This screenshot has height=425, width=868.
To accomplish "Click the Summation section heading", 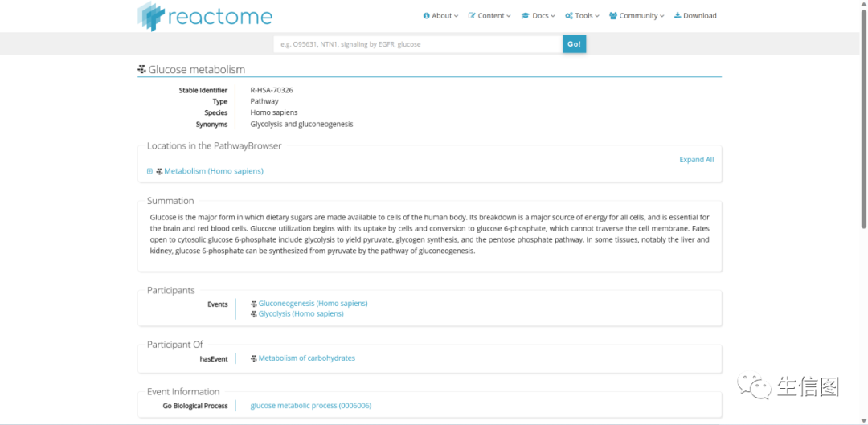I will (x=170, y=201).
